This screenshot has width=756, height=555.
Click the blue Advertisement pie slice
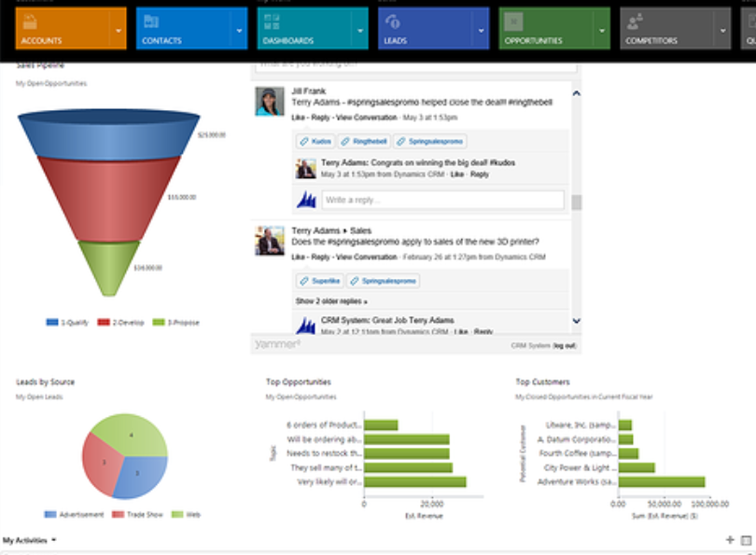pos(141,478)
